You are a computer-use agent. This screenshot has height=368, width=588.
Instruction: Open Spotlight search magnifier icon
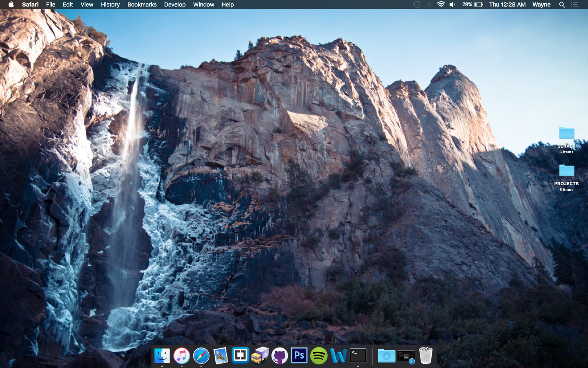[x=562, y=4]
